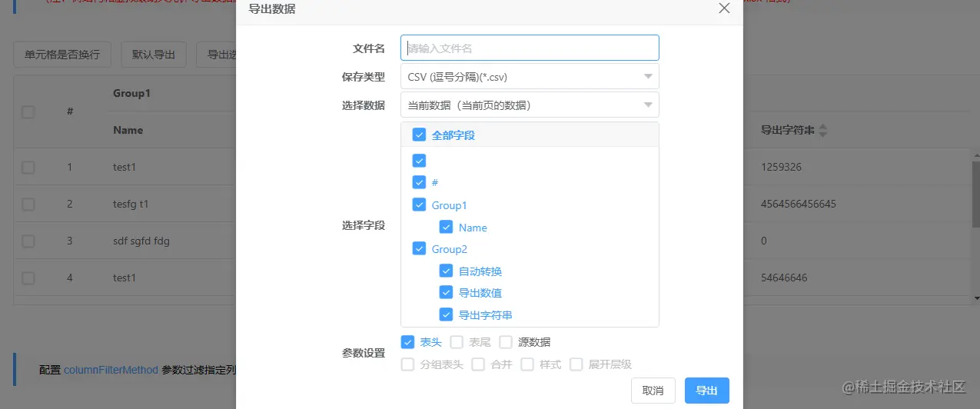
Task: Click the 取消 button
Action: click(653, 391)
